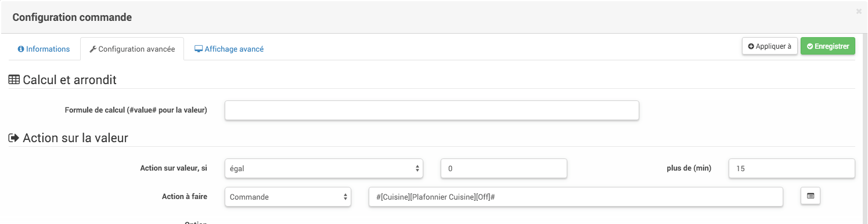Click the check icon in Enregistrer button
The height and width of the screenshot is (224, 868).
[810, 46]
